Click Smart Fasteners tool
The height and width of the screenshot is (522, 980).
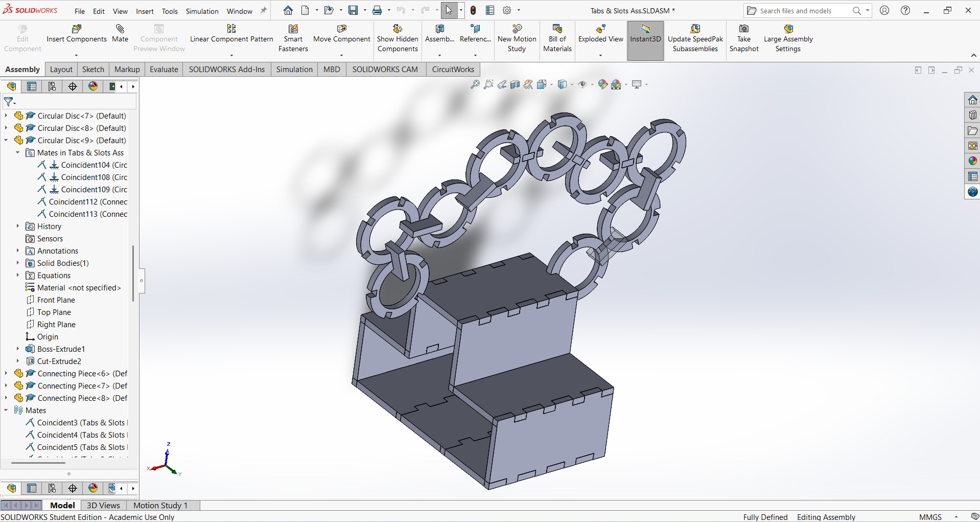click(293, 38)
